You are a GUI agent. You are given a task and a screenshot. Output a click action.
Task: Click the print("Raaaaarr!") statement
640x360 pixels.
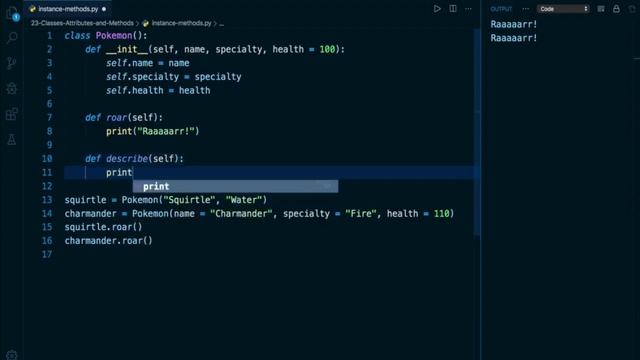(153, 131)
